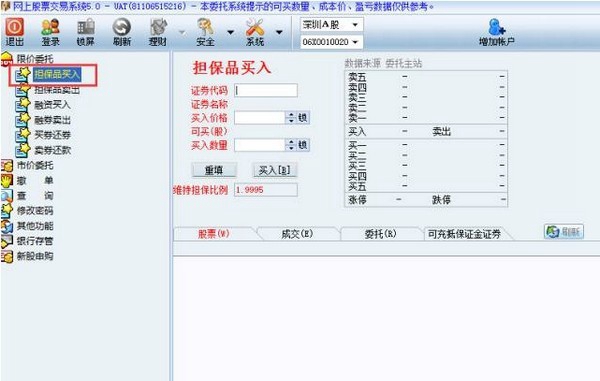Screen dimensions: 600x381
Task: Focus the 证券代码 input field
Action: (x=266, y=90)
